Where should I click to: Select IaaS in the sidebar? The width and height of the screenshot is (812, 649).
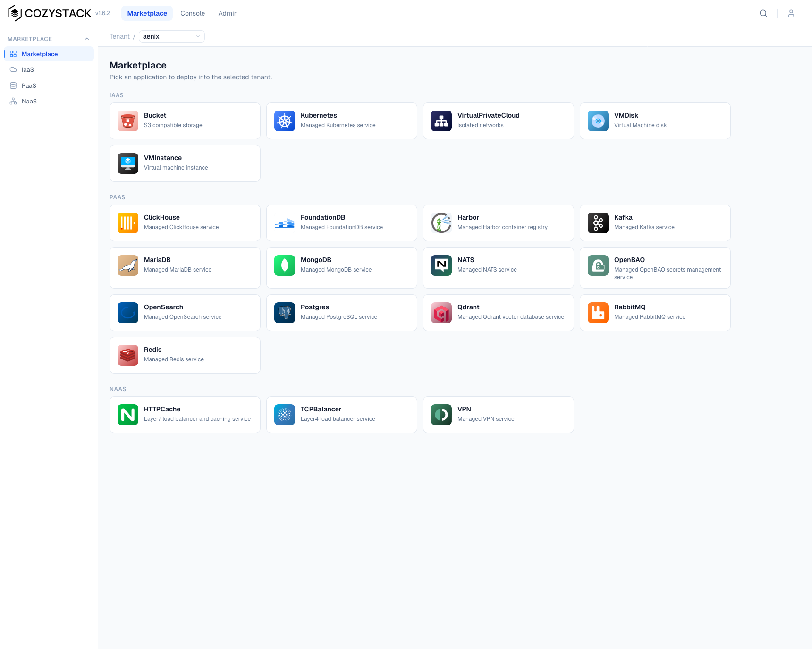tap(49, 69)
